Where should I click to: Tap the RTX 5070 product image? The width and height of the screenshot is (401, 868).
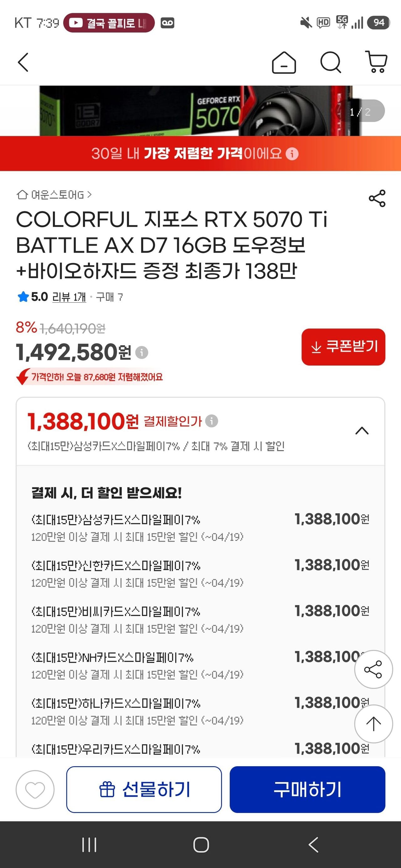pyautogui.click(x=200, y=110)
